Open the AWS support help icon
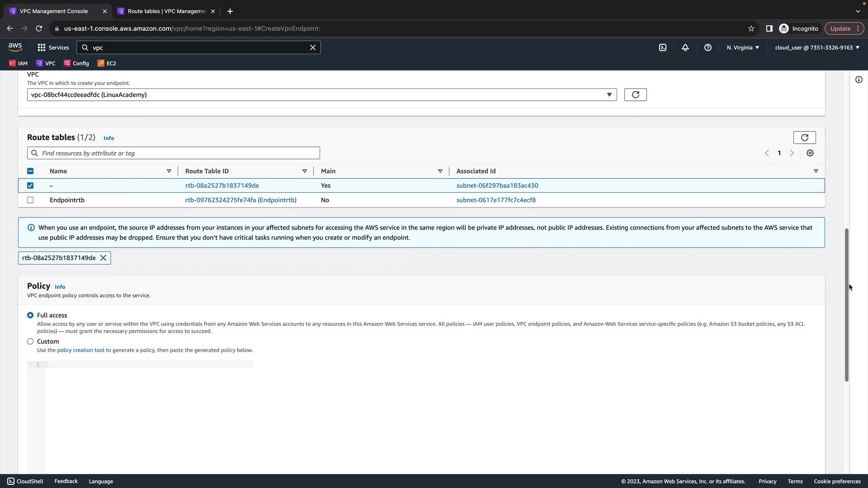Viewport: 868px width, 488px height. point(708,47)
